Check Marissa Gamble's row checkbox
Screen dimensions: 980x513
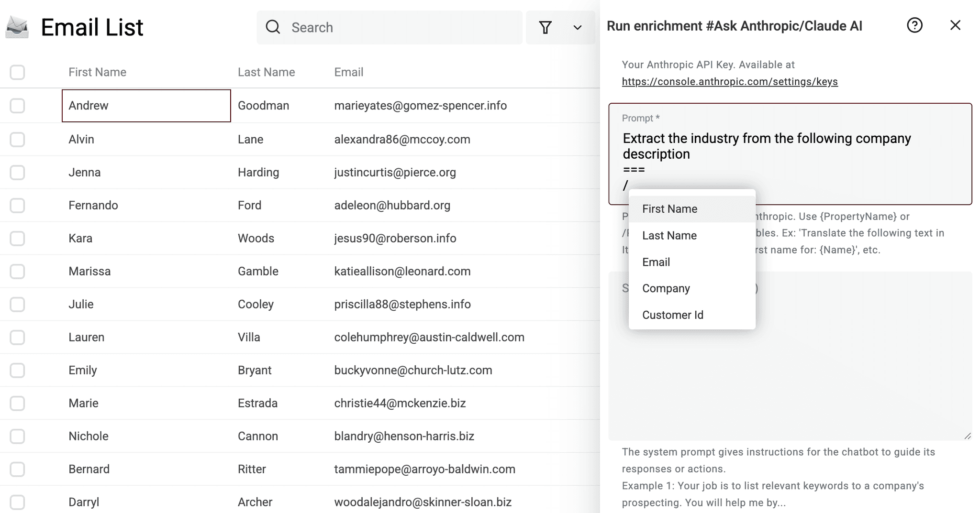(18, 271)
